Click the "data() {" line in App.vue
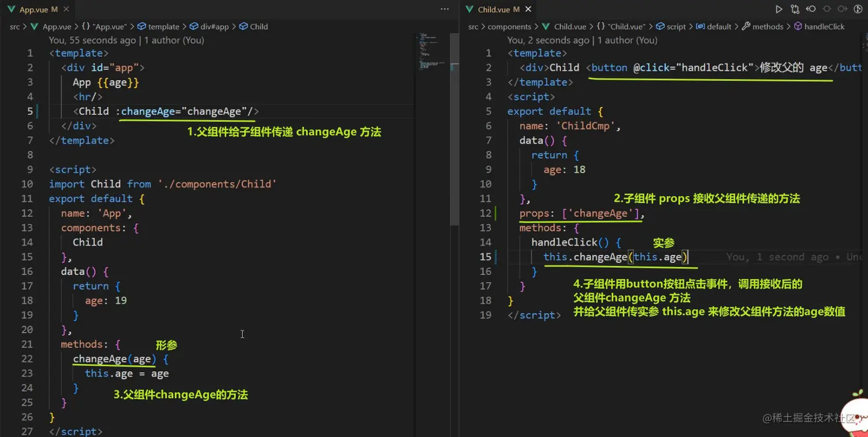Screen dimensions: 868x437 [85, 271]
